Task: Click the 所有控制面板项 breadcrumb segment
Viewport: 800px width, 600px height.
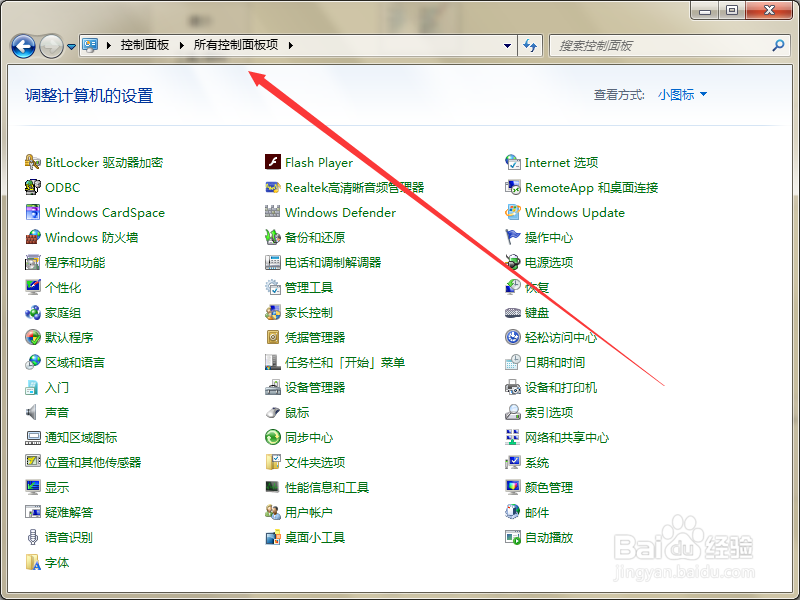Action: (x=236, y=45)
